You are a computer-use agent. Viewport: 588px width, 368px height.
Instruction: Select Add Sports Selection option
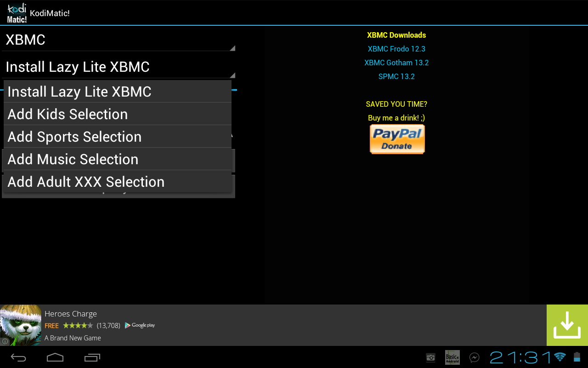tap(118, 137)
